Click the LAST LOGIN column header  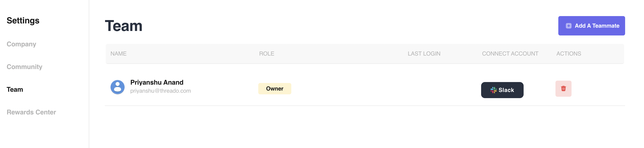pos(424,54)
